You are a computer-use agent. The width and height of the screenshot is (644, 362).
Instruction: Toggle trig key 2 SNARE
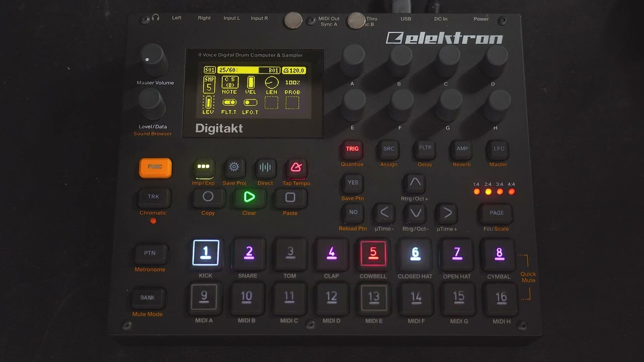(x=248, y=253)
